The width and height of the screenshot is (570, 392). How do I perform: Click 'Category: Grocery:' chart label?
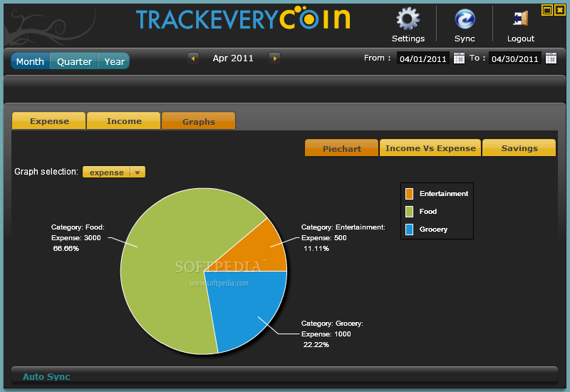(332, 324)
